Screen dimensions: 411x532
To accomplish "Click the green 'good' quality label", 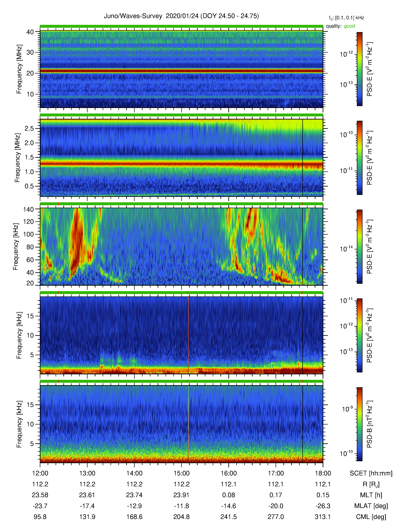I will pos(349,26).
